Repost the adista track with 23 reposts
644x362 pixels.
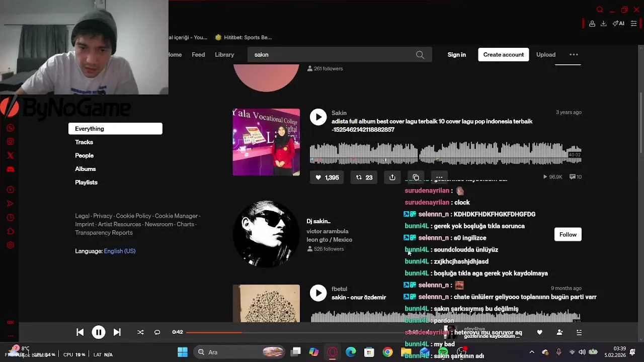364,177
